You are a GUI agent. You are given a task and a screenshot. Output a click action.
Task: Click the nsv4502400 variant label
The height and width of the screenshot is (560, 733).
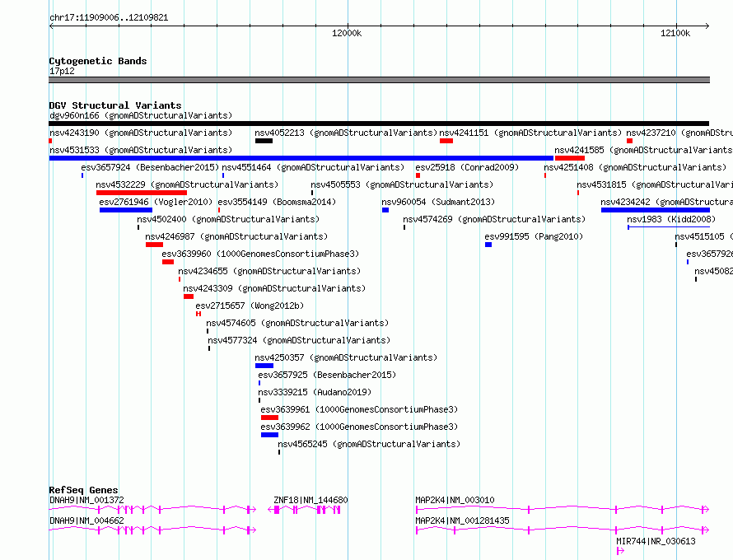pos(228,219)
